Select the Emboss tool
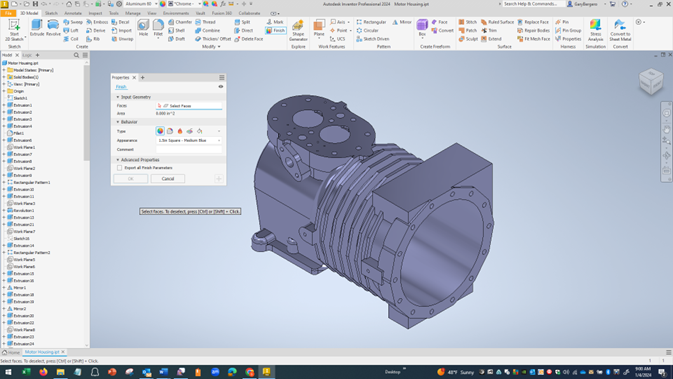673x379 pixels. click(x=97, y=22)
